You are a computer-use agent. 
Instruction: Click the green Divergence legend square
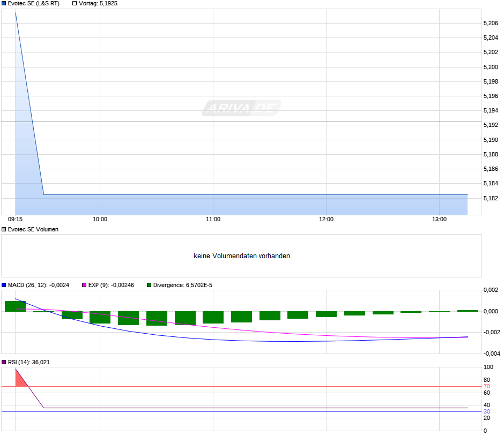coord(149,285)
